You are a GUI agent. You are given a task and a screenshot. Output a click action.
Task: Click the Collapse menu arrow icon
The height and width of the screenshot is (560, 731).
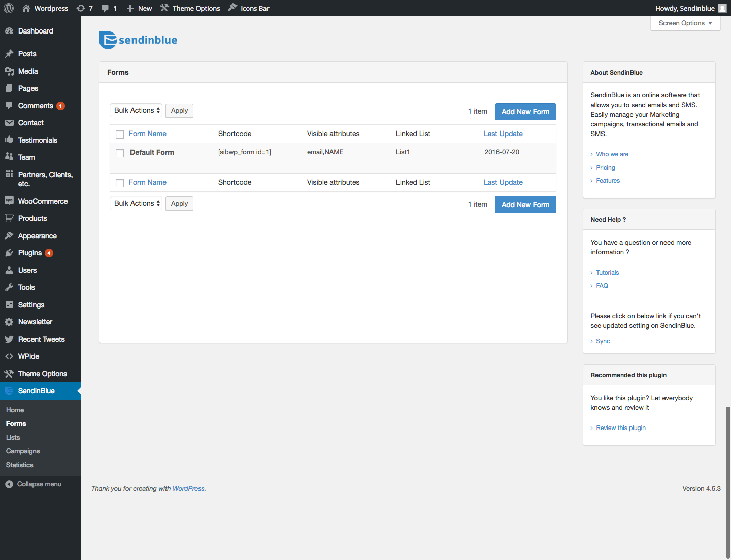pos(9,484)
